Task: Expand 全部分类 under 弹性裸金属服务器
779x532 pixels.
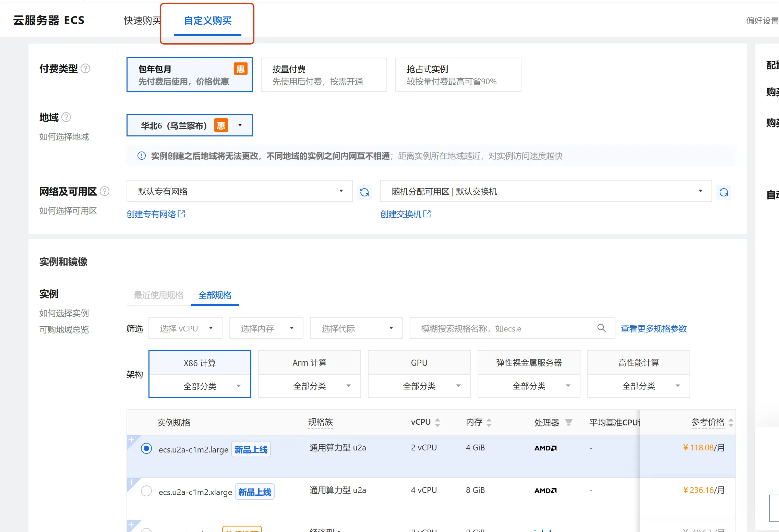Action: coord(529,386)
